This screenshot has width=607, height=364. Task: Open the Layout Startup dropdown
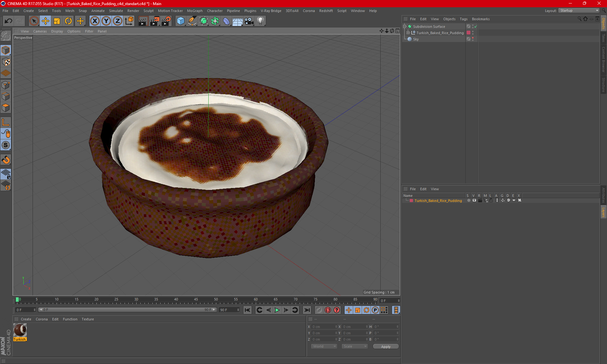[579, 11]
